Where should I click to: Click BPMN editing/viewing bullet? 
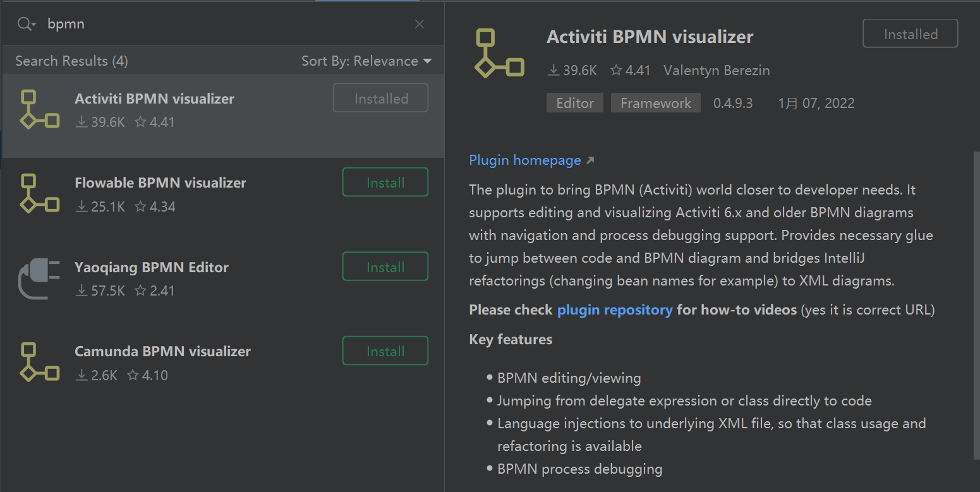click(569, 378)
